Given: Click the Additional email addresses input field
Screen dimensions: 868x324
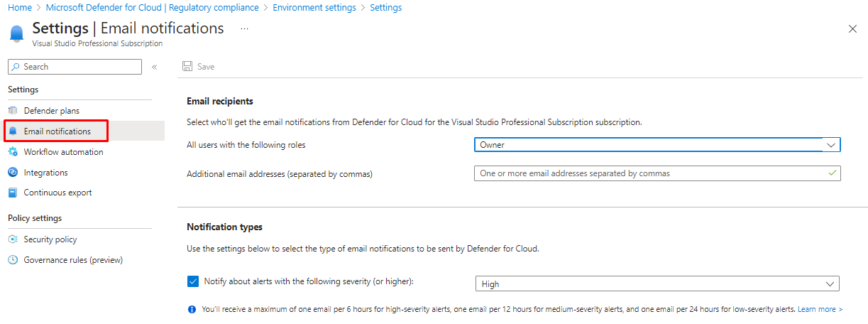Looking at the screenshot, I should 649,173.
